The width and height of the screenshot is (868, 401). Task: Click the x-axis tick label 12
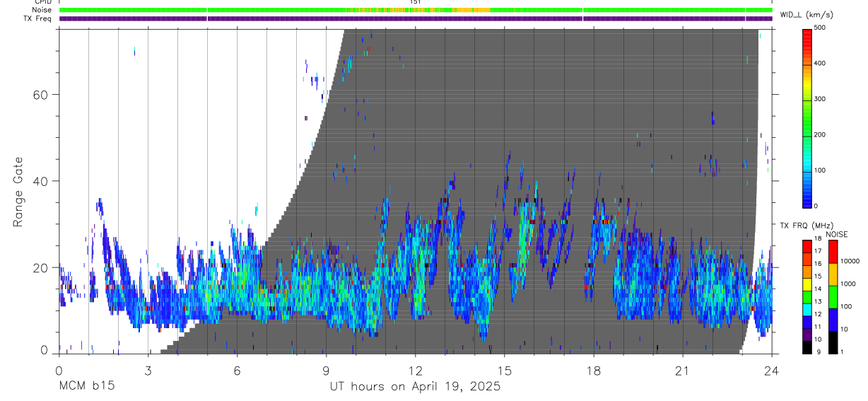point(416,371)
